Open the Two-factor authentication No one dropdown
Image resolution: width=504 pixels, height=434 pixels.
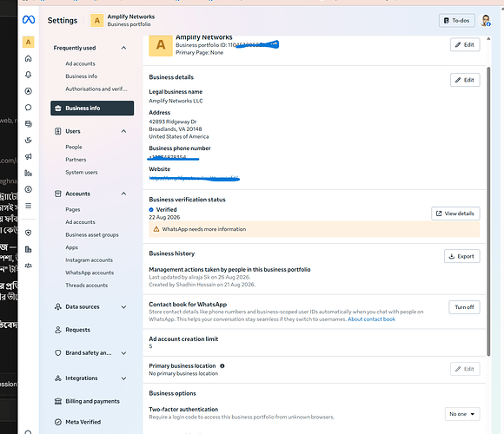pyautogui.click(x=462, y=414)
